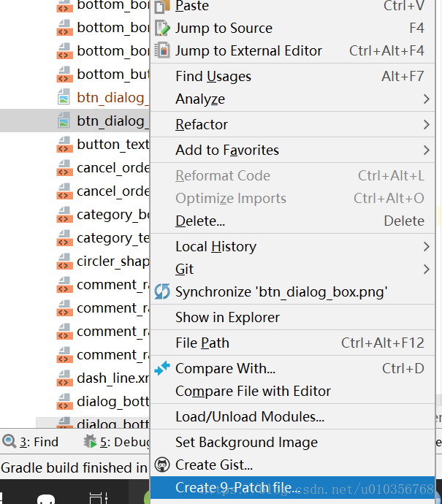Image resolution: width=442 pixels, height=504 pixels.
Task: Open Local History menu item
Action: coord(292,247)
